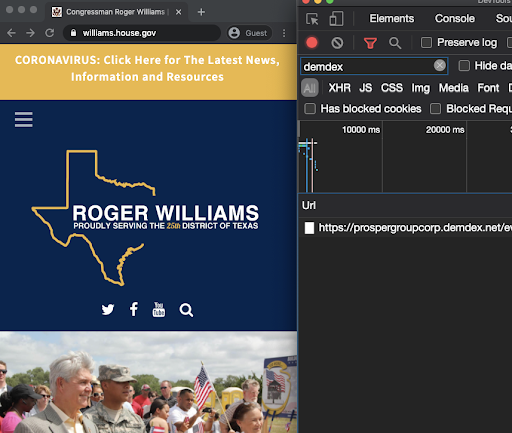Go back in browser history
The image size is (512, 433).
pyautogui.click(x=11, y=33)
